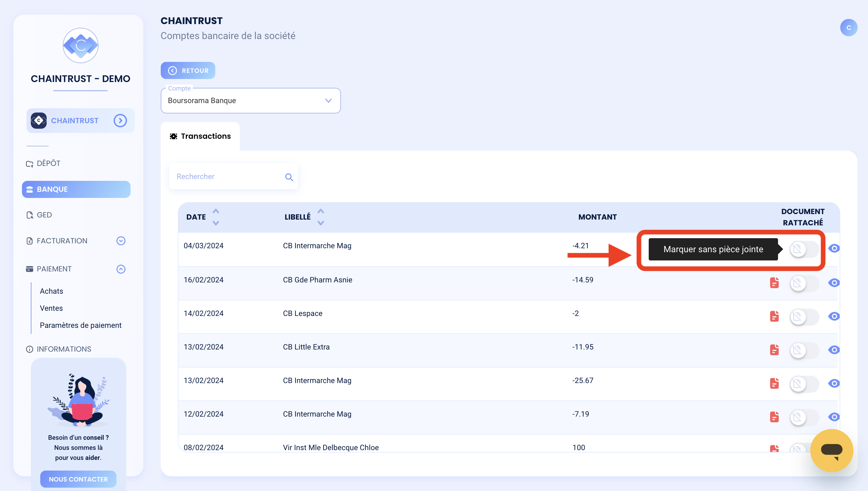Image resolution: width=868 pixels, height=491 pixels.
Task: Toggle sans pièce jointe for -25.67 row
Action: (x=804, y=384)
